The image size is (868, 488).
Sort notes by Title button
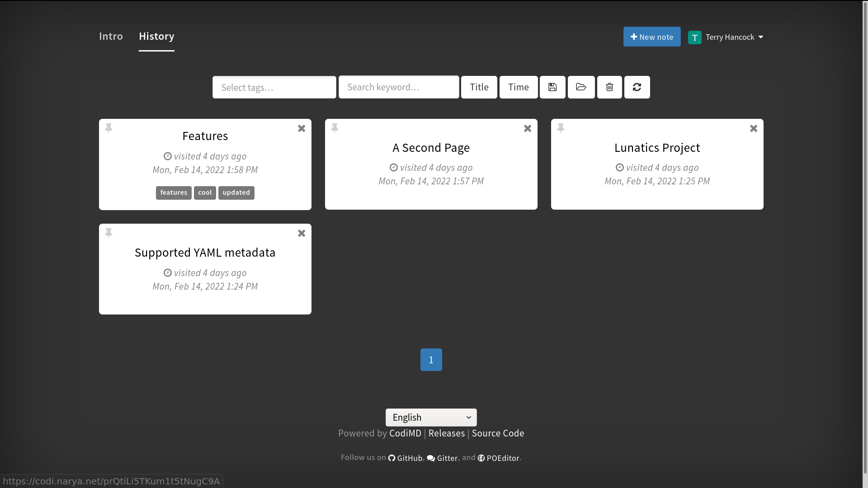[479, 87]
